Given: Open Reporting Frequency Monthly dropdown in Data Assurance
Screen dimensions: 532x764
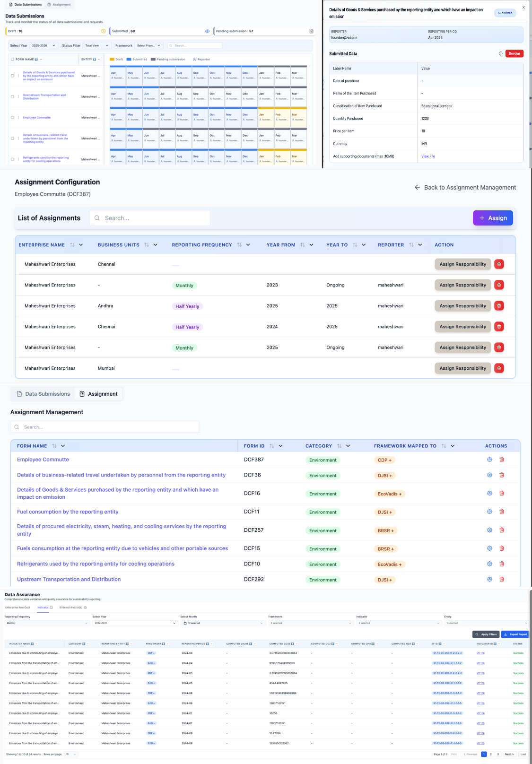Looking at the screenshot, I should coord(47,623).
